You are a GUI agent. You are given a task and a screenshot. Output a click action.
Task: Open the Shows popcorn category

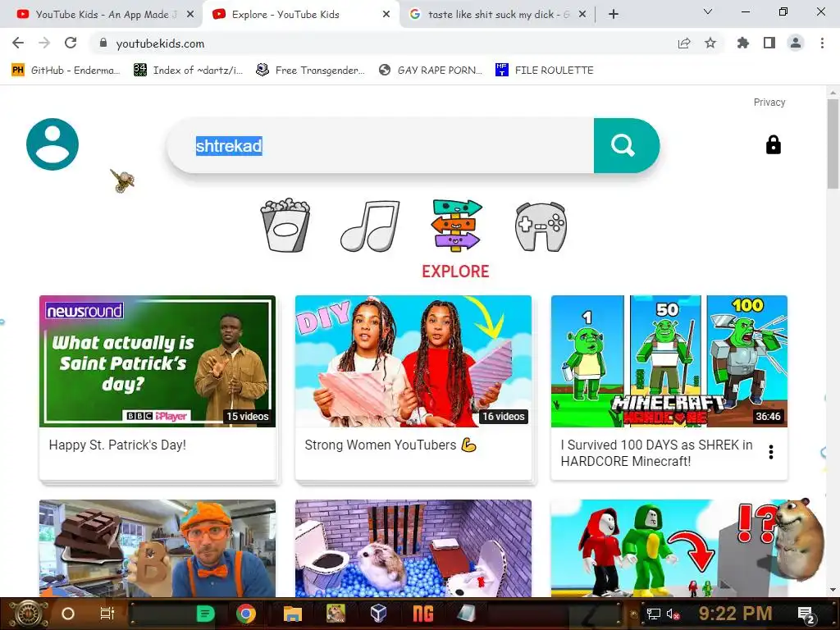tap(285, 225)
